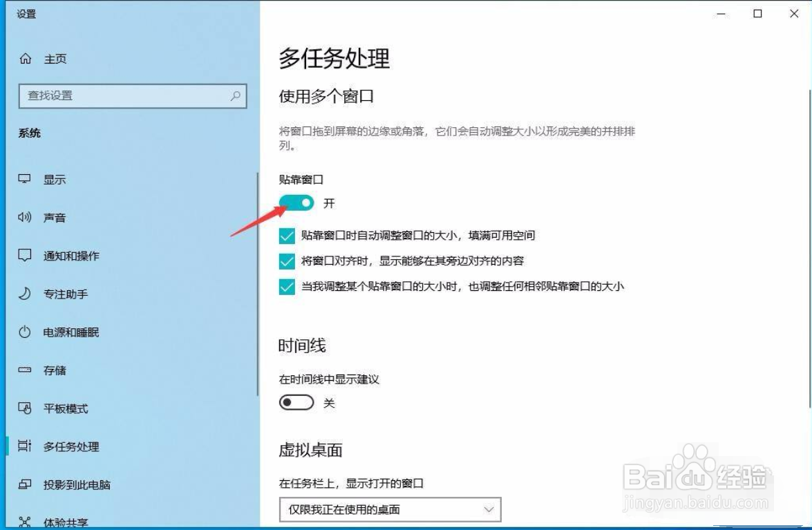This screenshot has height=530, width=812.
Task: Close the Settings window
Action: click(794, 14)
